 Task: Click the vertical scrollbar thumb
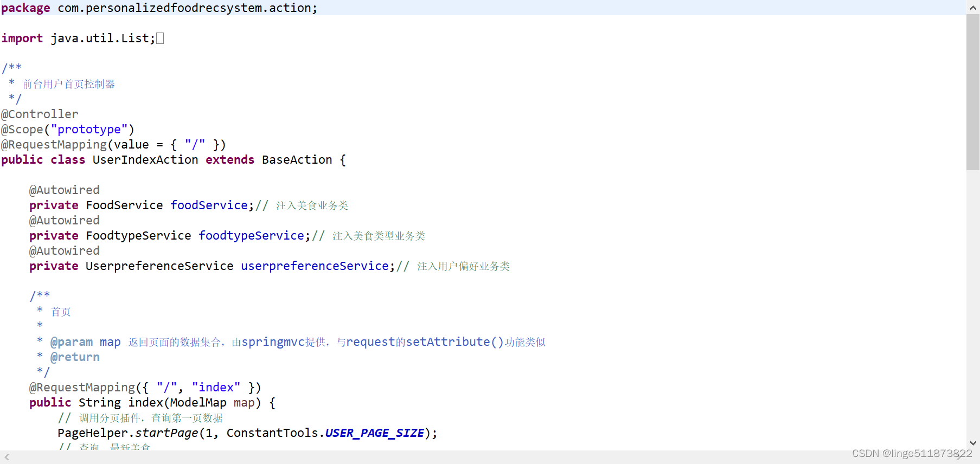(973, 92)
